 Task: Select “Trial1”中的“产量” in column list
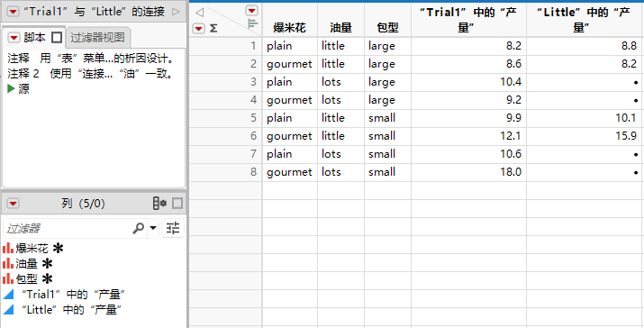click(73, 295)
